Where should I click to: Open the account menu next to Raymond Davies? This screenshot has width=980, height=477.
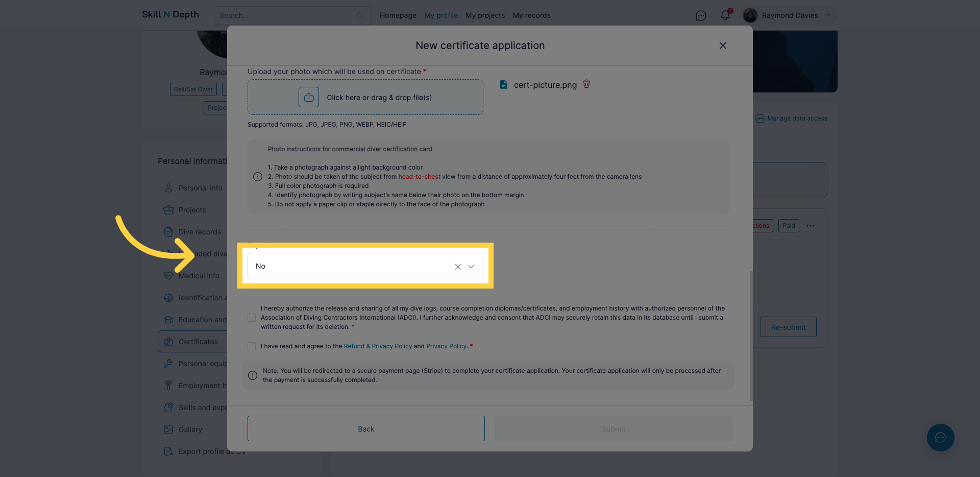[827, 15]
